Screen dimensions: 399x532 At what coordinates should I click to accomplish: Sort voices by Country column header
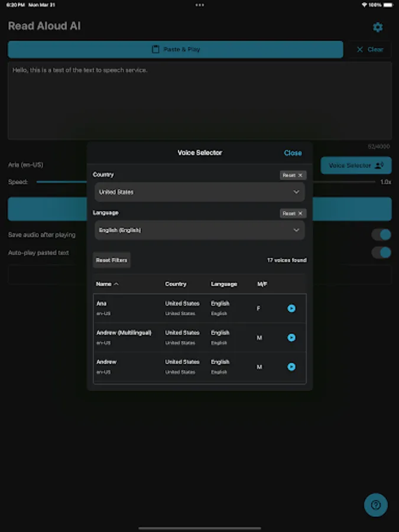(176, 284)
